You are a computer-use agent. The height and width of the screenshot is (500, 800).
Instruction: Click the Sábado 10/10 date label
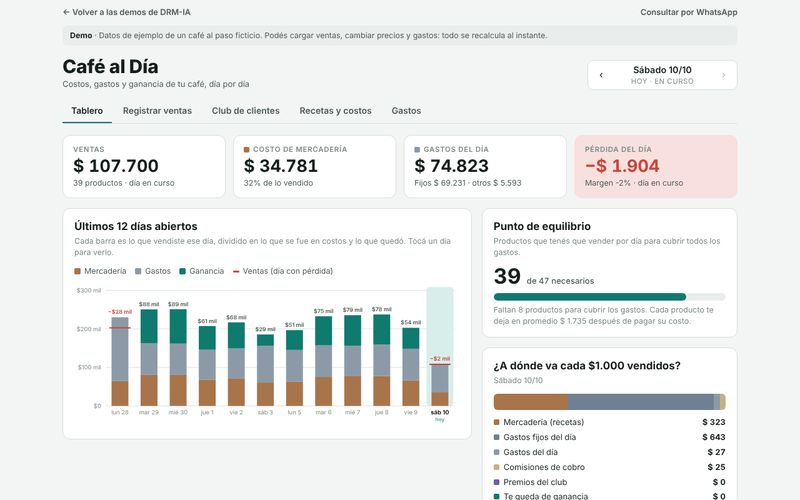point(662,70)
